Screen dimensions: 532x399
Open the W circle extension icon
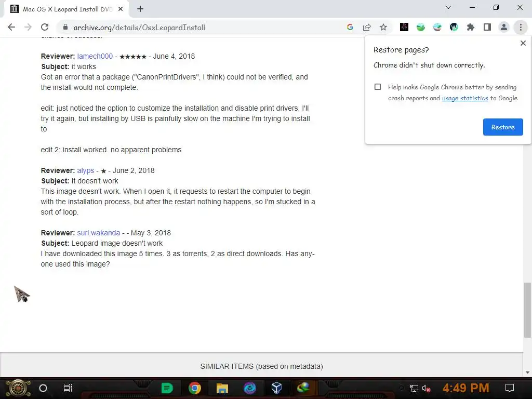coord(454,27)
